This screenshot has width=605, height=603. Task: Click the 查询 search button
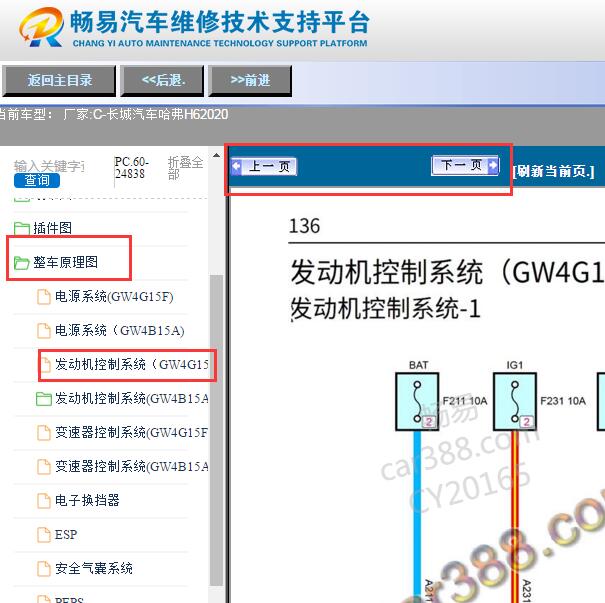click(x=37, y=180)
